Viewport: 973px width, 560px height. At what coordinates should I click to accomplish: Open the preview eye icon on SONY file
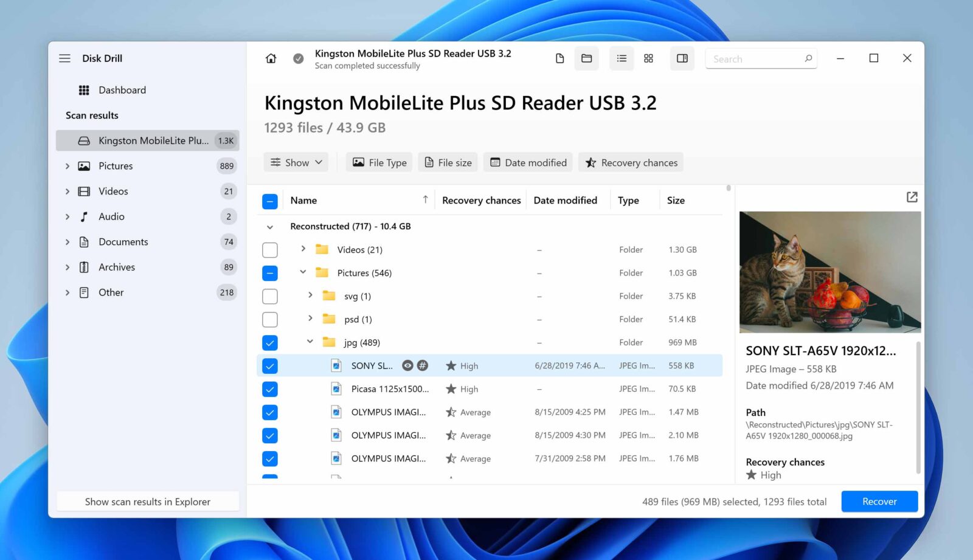point(407,365)
